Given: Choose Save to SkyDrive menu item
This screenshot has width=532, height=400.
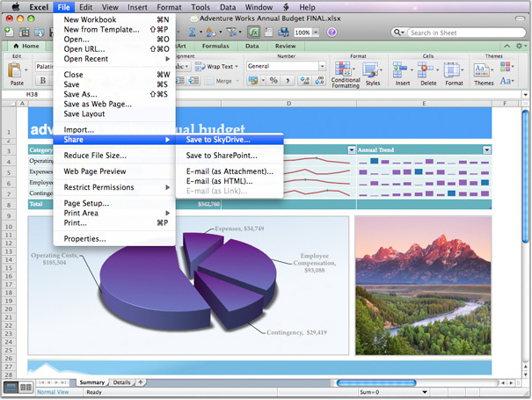Looking at the screenshot, I should [x=218, y=139].
